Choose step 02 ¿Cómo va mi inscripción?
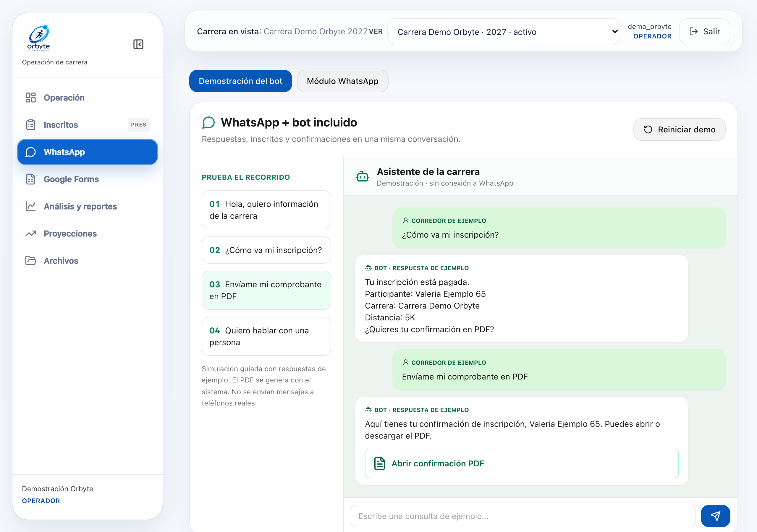 (266, 250)
